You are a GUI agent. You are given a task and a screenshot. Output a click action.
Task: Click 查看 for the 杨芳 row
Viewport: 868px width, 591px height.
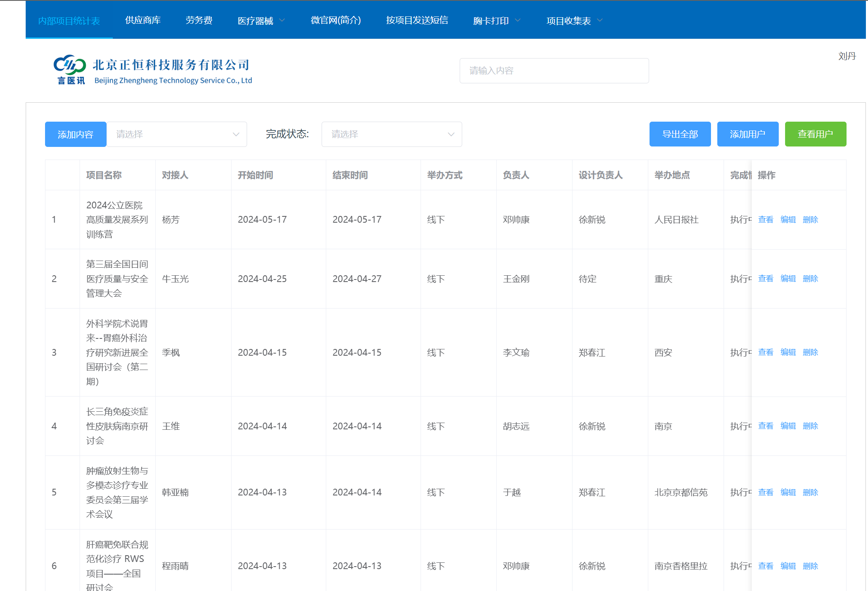pyautogui.click(x=765, y=220)
